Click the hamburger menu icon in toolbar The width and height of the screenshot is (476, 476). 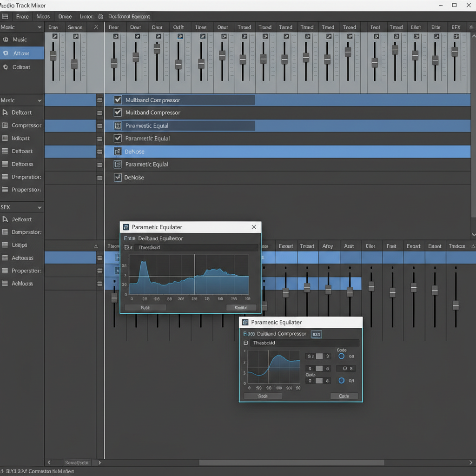[5, 16]
